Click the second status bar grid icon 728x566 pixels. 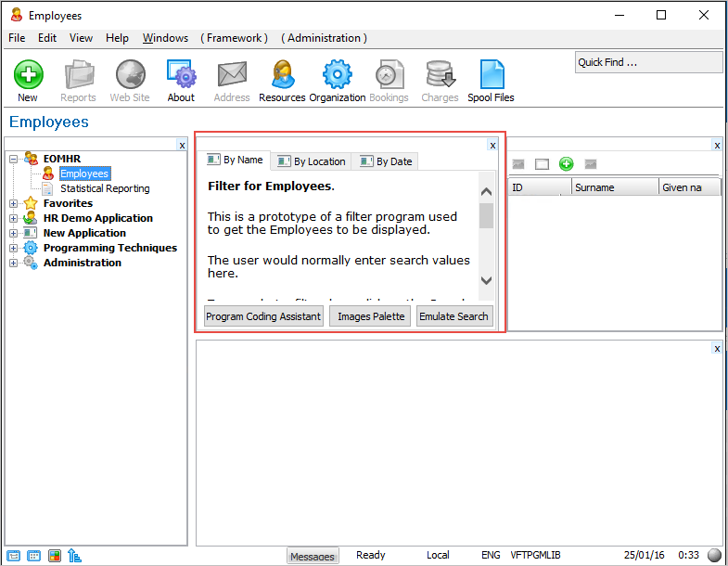tap(34, 555)
